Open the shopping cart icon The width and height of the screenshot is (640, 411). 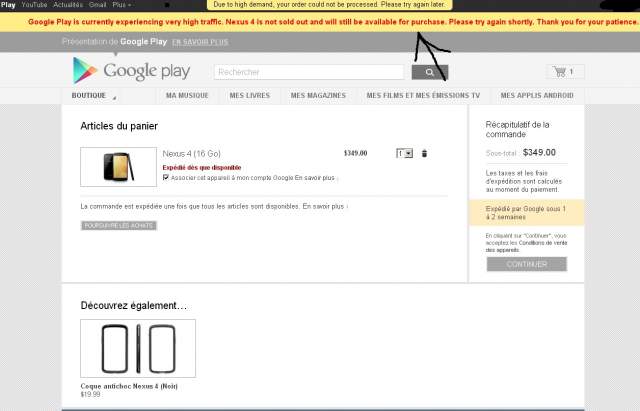click(566, 72)
